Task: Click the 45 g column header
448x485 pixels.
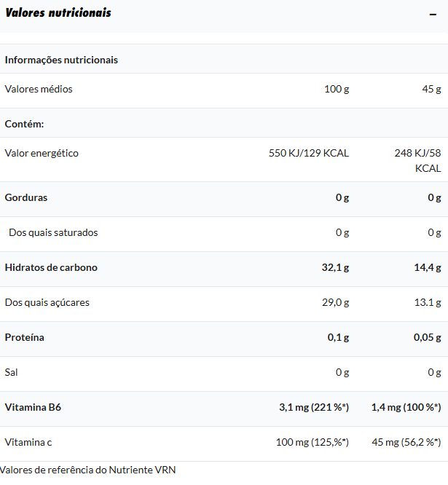Action: click(431, 89)
